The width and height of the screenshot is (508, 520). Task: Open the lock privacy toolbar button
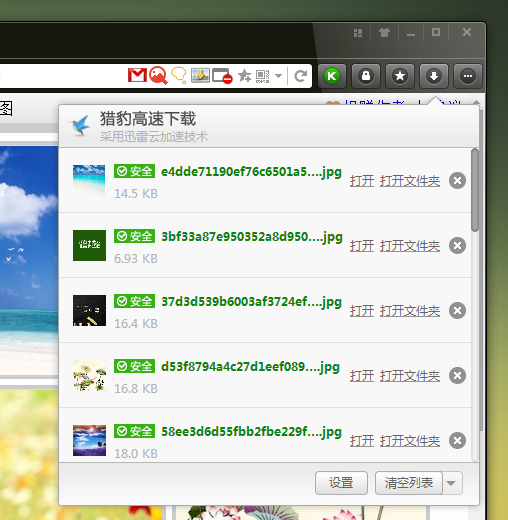click(x=366, y=76)
